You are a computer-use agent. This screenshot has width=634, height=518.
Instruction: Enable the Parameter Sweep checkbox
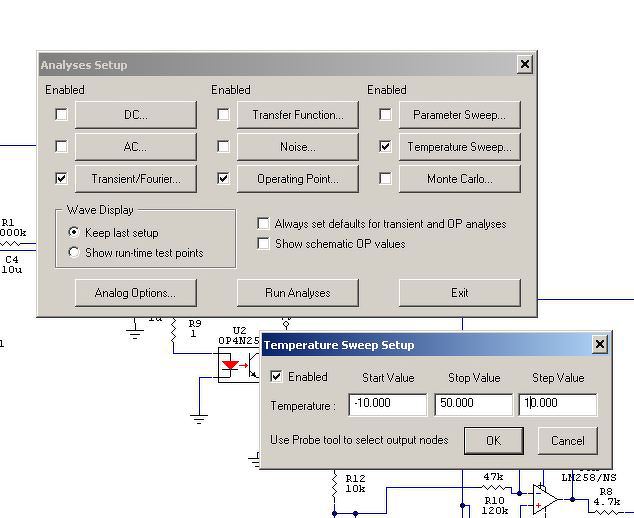pyautogui.click(x=385, y=114)
